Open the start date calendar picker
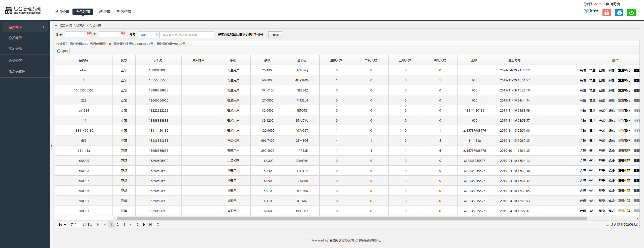 coord(89,34)
